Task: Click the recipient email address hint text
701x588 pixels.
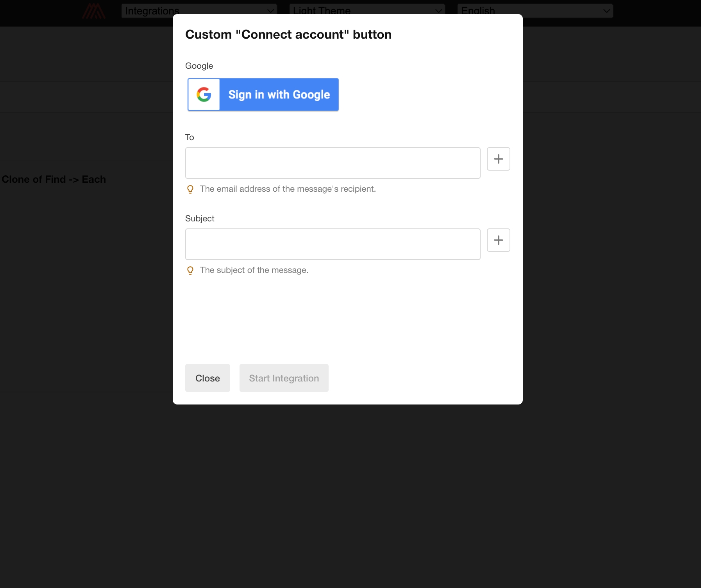Action: (288, 189)
